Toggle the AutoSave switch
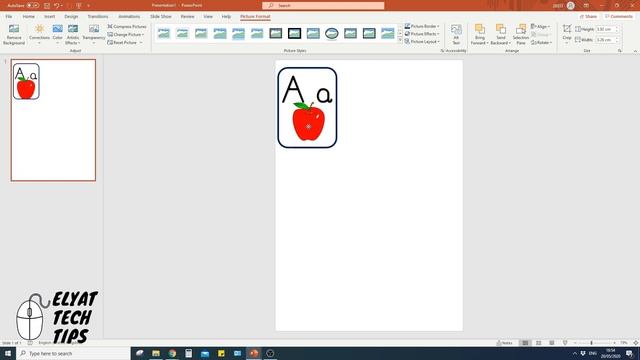 (33, 6)
